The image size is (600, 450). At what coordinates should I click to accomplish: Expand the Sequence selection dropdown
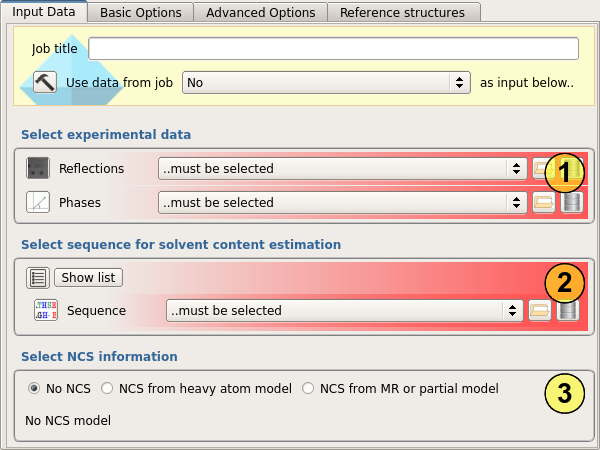click(x=345, y=310)
